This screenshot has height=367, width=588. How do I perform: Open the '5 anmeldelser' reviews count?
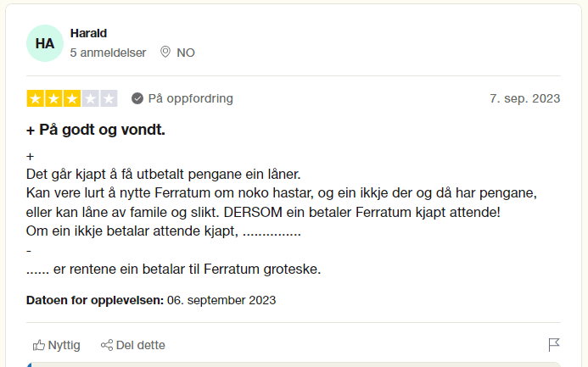[x=108, y=53]
